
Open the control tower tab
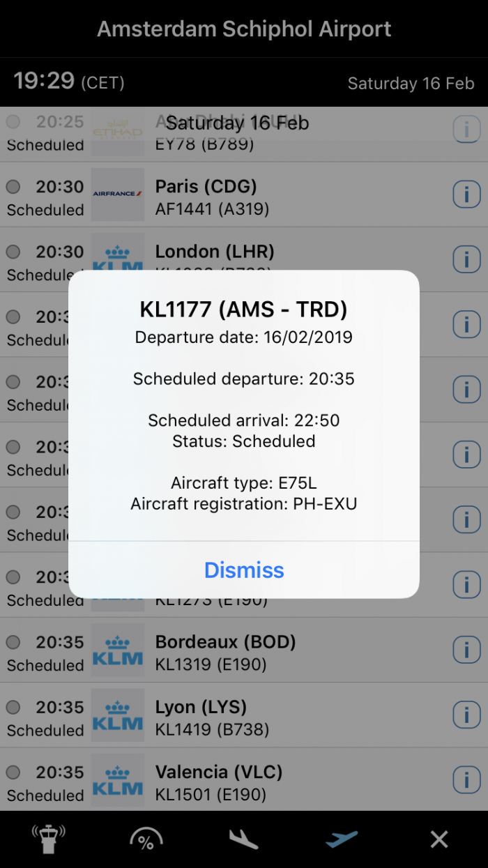[x=49, y=839]
